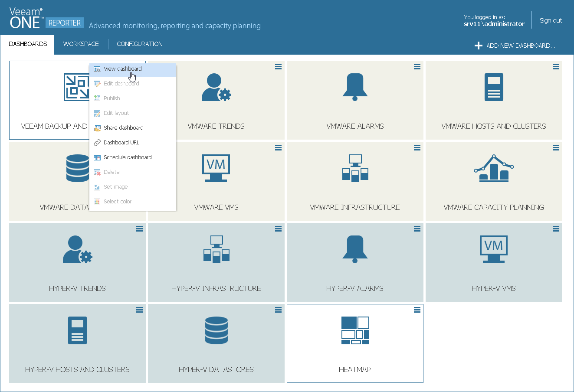Click the Hyper-V Infrastructure network icon
The height and width of the screenshot is (392, 574).
[216, 249]
